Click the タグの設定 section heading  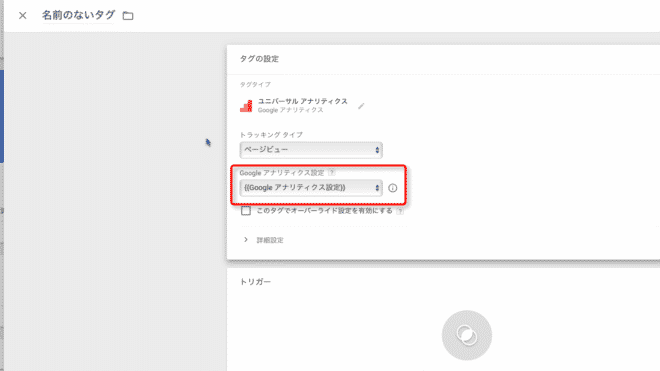pyautogui.click(x=259, y=59)
